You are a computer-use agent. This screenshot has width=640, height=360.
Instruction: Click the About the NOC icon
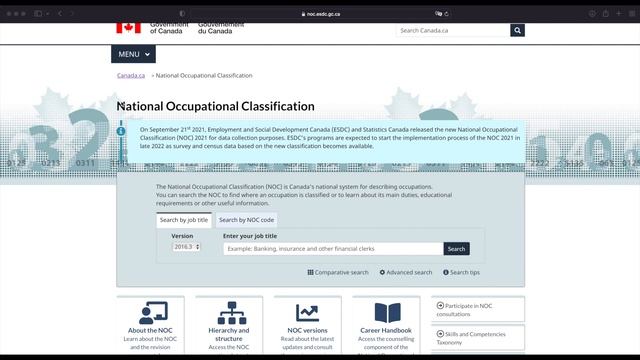pyautogui.click(x=153, y=313)
